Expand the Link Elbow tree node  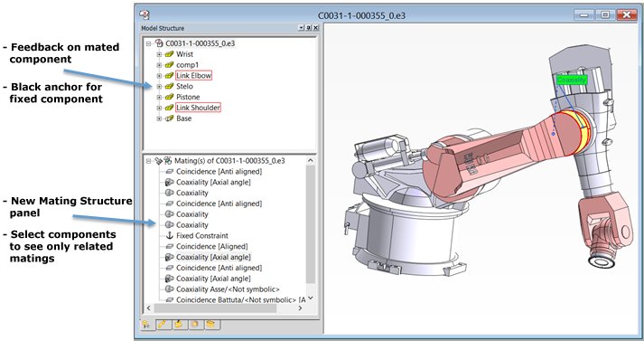click(x=159, y=76)
